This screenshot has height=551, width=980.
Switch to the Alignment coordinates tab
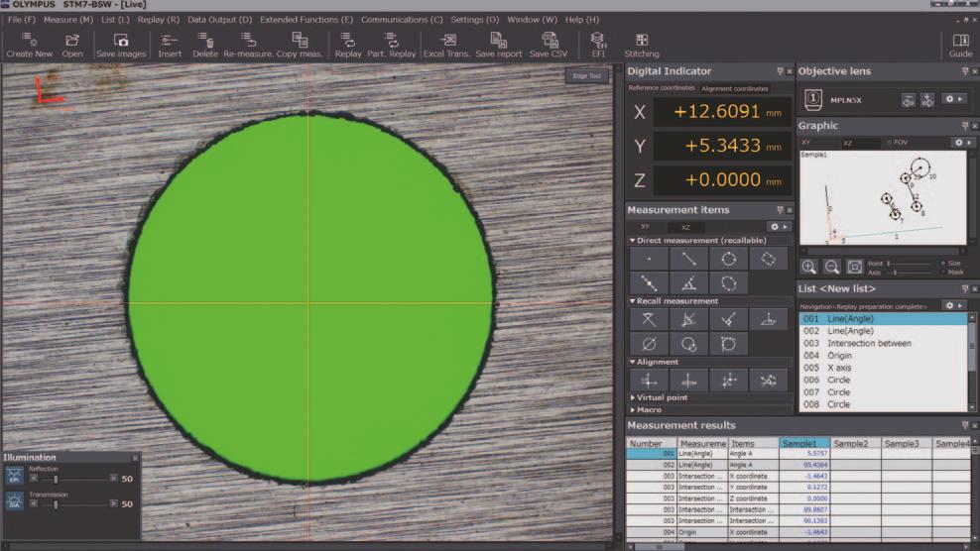pos(735,88)
